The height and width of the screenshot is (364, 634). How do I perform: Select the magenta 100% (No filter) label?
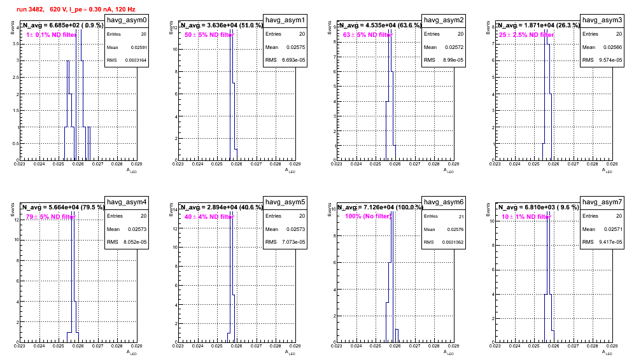(x=369, y=216)
